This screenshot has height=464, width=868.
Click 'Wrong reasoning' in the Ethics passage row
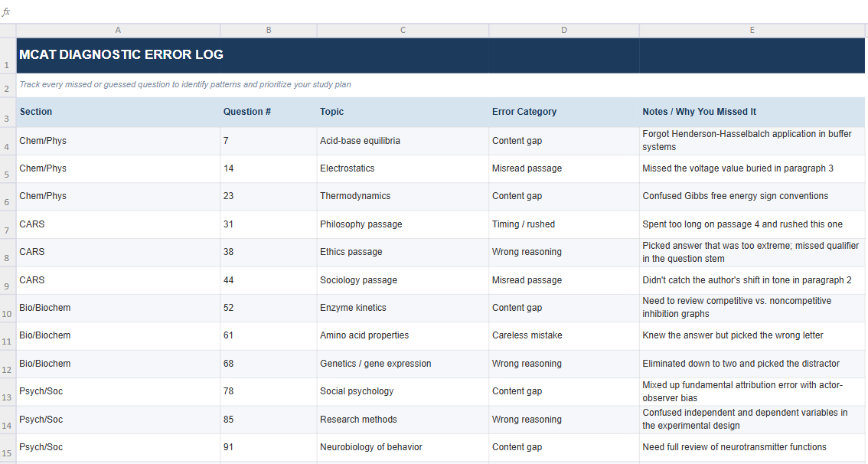tap(564, 253)
